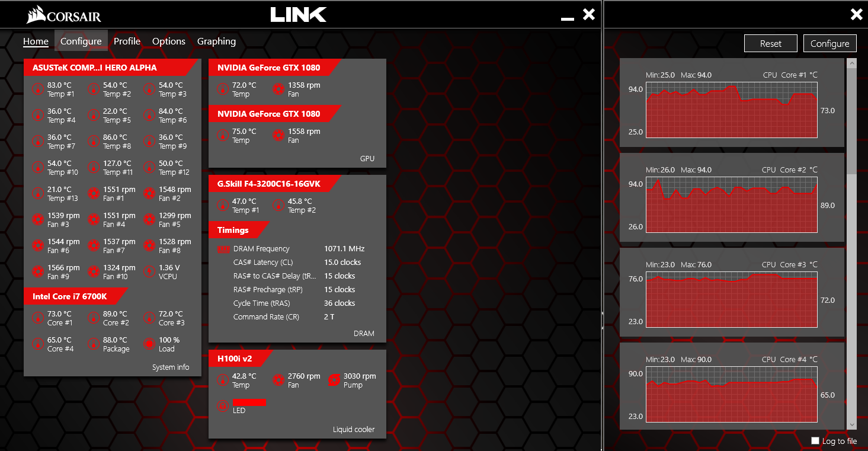Switch to the Graphing tab
Screen dimensions: 868x451
coord(216,41)
